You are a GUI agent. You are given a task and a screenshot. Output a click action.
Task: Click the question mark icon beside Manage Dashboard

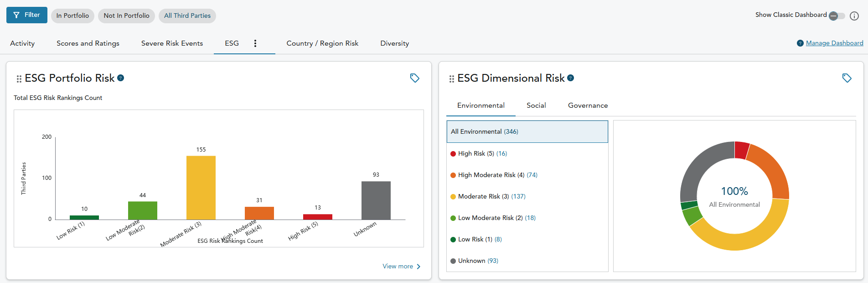point(800,43)
